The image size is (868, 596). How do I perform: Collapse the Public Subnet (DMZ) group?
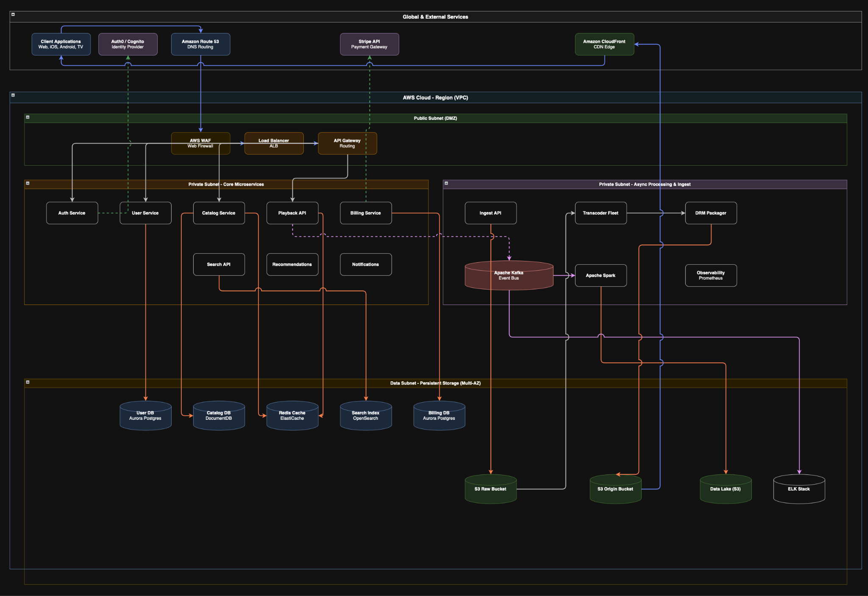tap(28, 117)
